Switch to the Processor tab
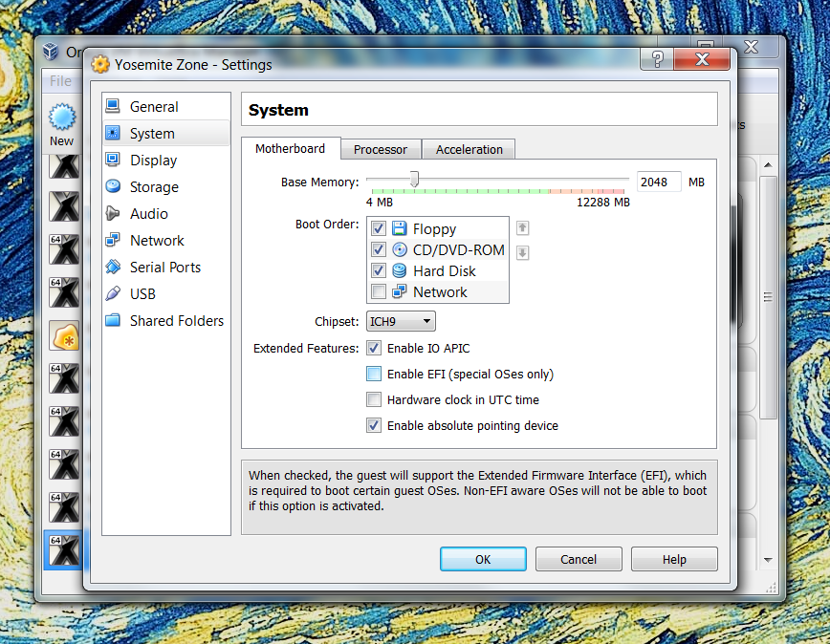 (381, 150)
